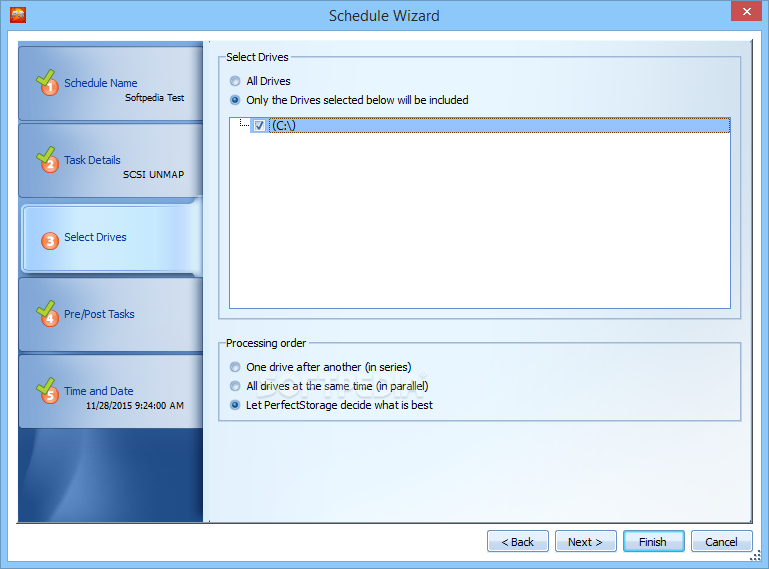Click the '11/28/2015 9:24:00 AM' date text

(135, 406)
